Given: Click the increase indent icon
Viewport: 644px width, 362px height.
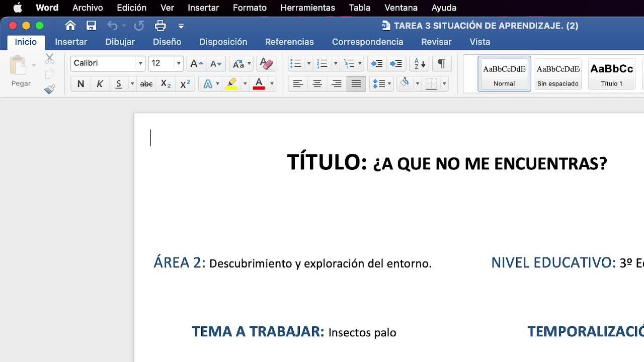Looking at the screenshot, I should pyautogui.click(x=396, y=63).
